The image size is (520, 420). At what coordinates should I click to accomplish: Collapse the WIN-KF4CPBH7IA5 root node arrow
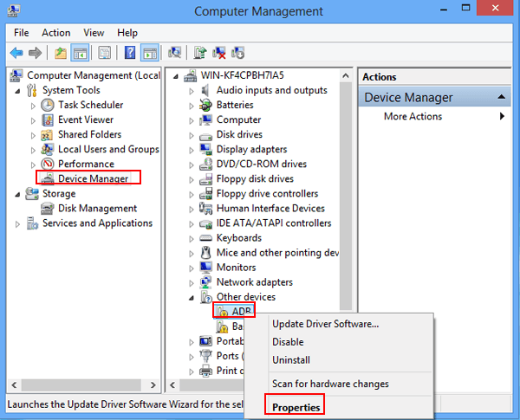click(176, 76)
